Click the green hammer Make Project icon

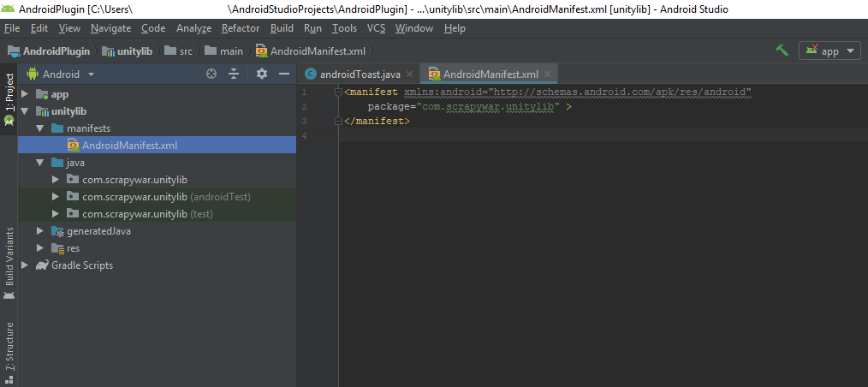pyautogui.click(x=782, y=51)
